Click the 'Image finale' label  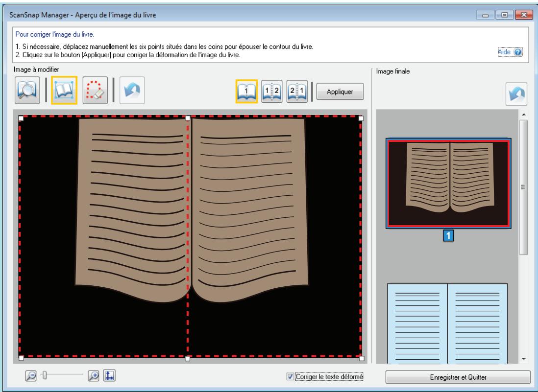pyautogui.click(x=393, y=71)
